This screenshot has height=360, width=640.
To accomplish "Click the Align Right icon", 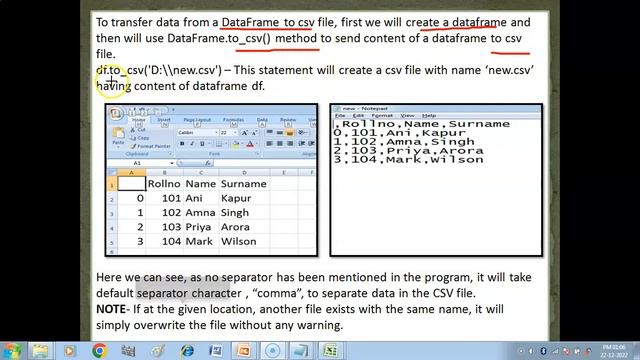I will 290,144.
